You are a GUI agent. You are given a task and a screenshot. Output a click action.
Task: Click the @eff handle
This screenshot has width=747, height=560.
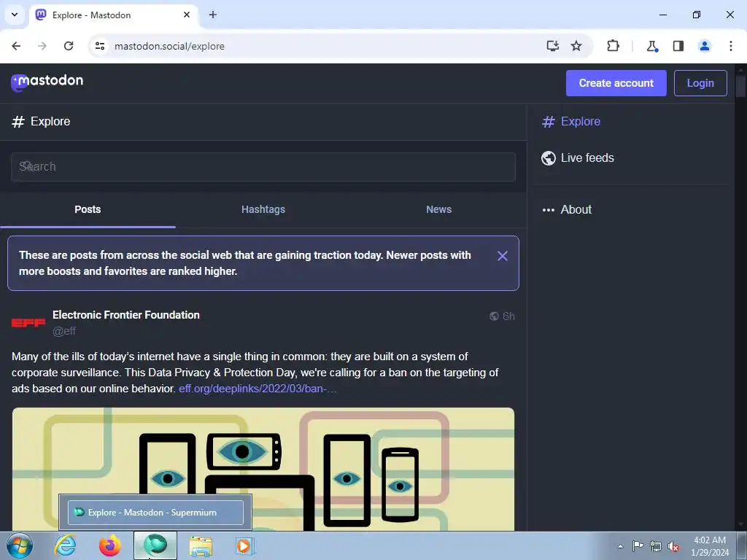(64, 331)
